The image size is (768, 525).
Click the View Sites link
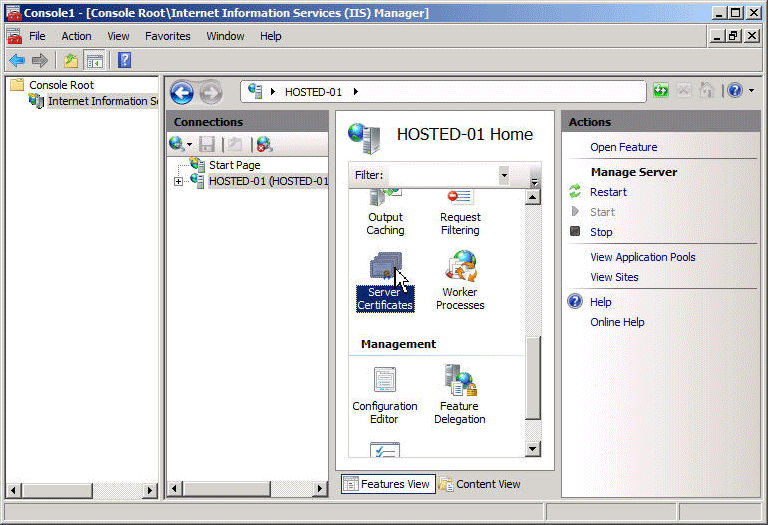coord(614,277)
